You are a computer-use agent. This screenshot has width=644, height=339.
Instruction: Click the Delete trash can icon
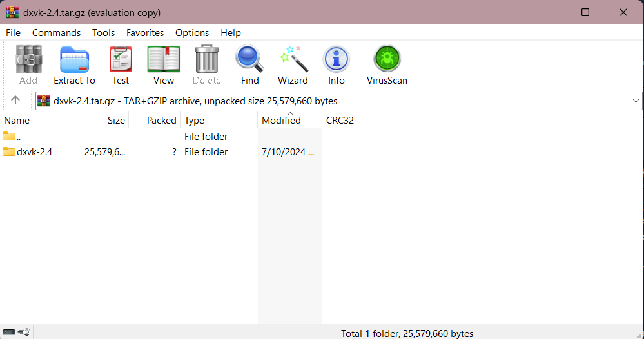pos(206,65)
